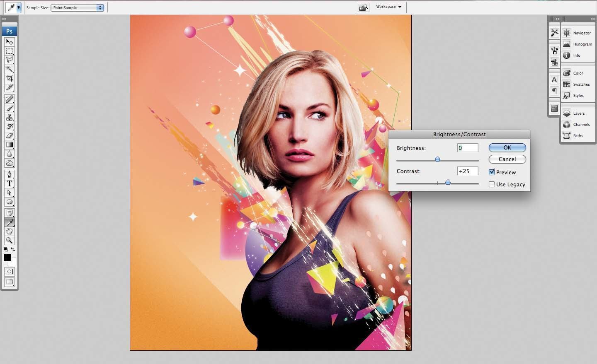Image resolution: width=597 pixels, height=364 pixels.
Task: Click the Brightness/Contrast dialog title bar
Action: [x=459, y=134]
